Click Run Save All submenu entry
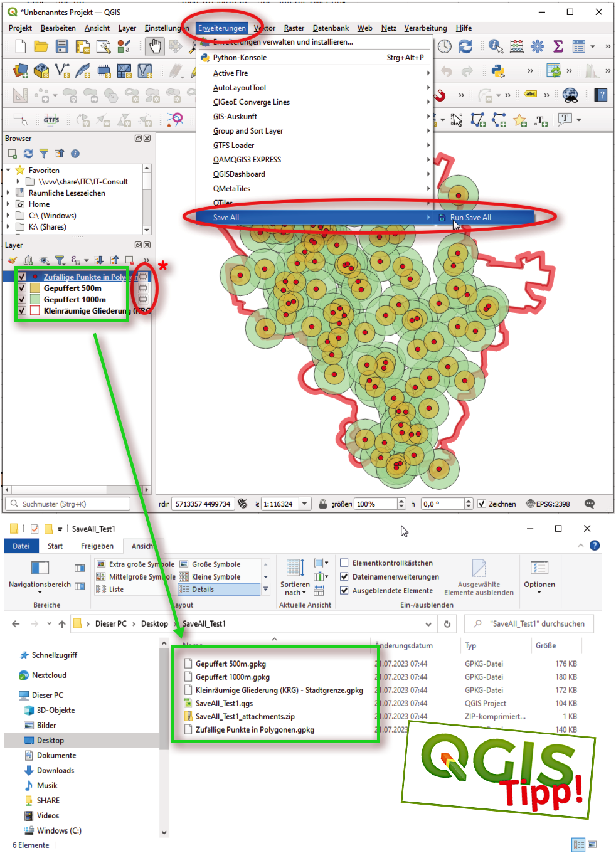This screenshot has height=868, width=616. point(484,218)
